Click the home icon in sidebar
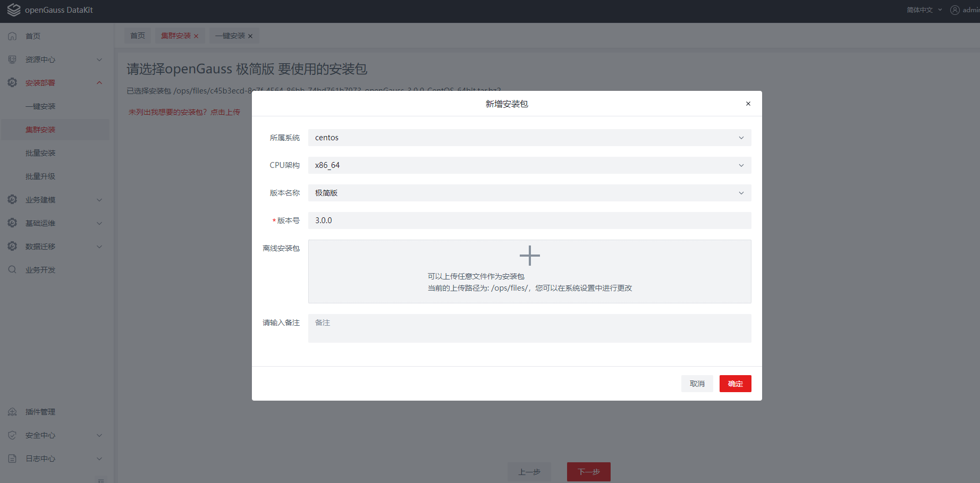 12,36
